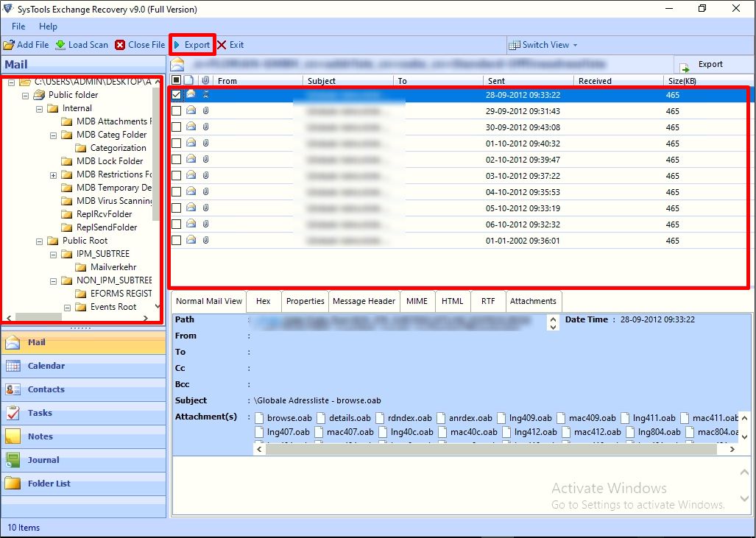The height and width of the screenshot is (538, 756).
Task: Sort emails by the Sent column header
Action: [528, 80]
